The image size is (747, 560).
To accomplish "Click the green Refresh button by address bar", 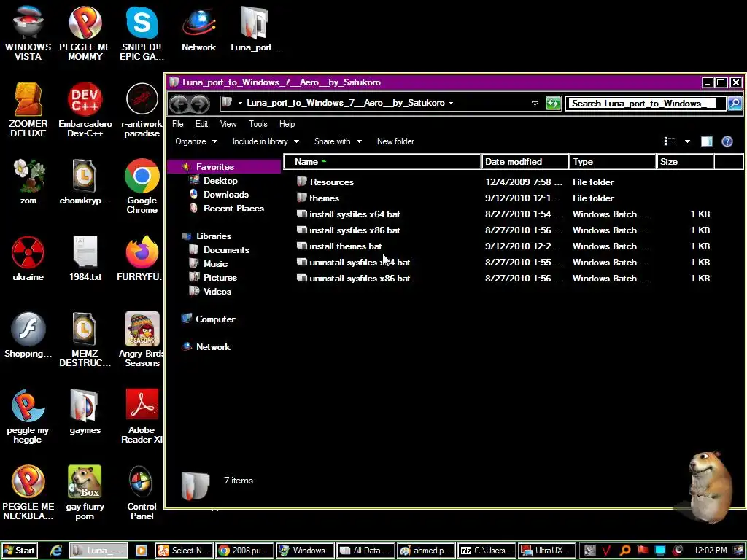I will [553, 104].
